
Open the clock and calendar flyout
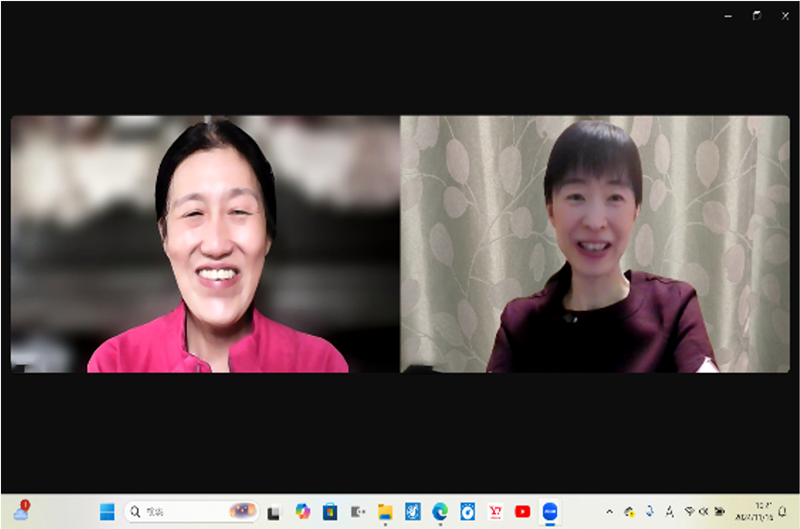click(750, 512)
